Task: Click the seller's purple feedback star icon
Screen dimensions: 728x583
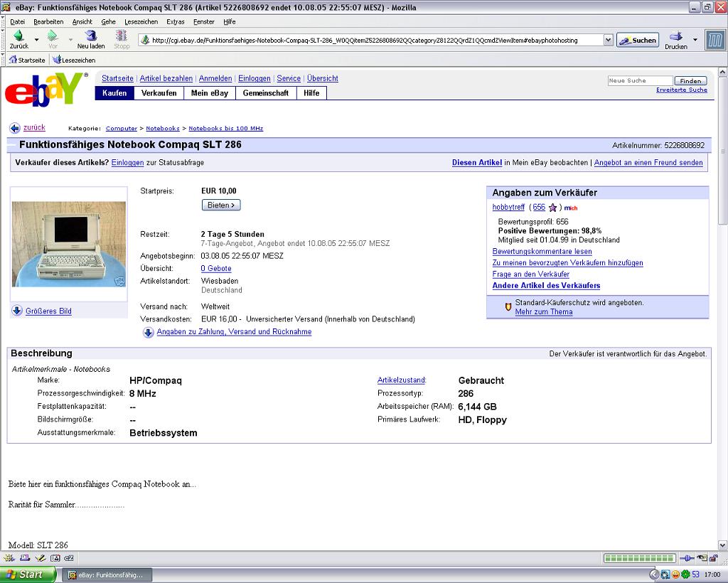Action: pos(552,208)
